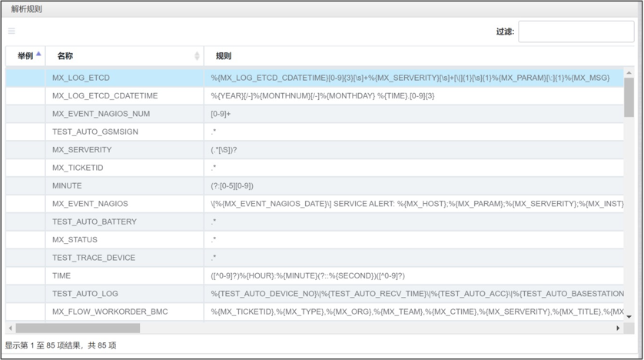Viewport: 644px width, 360px height.
Task: Select the MX_TICKETID row
Action: point(77,168)
